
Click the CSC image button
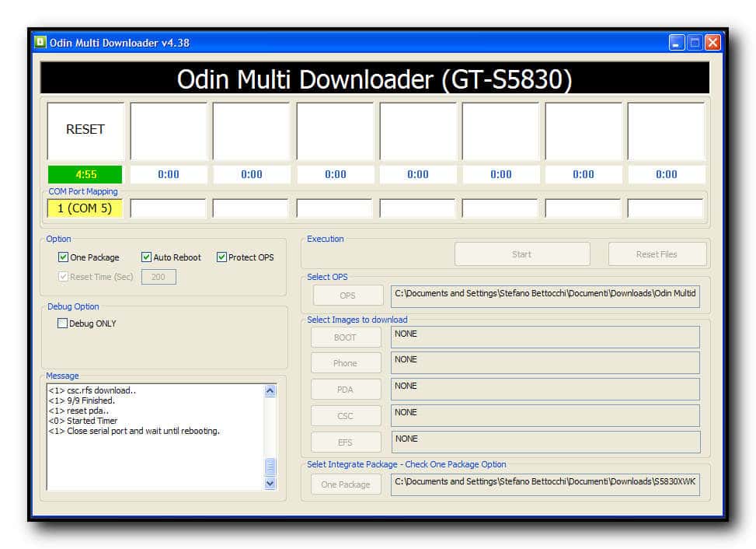(x=346, y=416)
